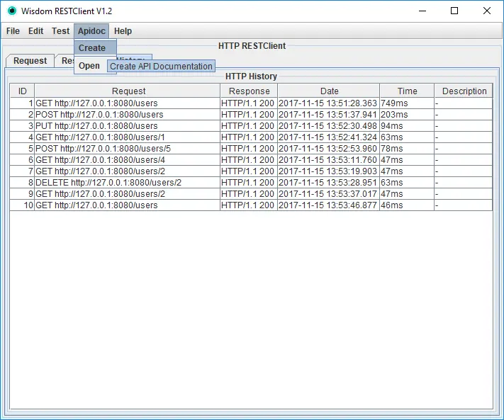
Task: Close the Wisdom RESTClient window
Action: point(487,11)
